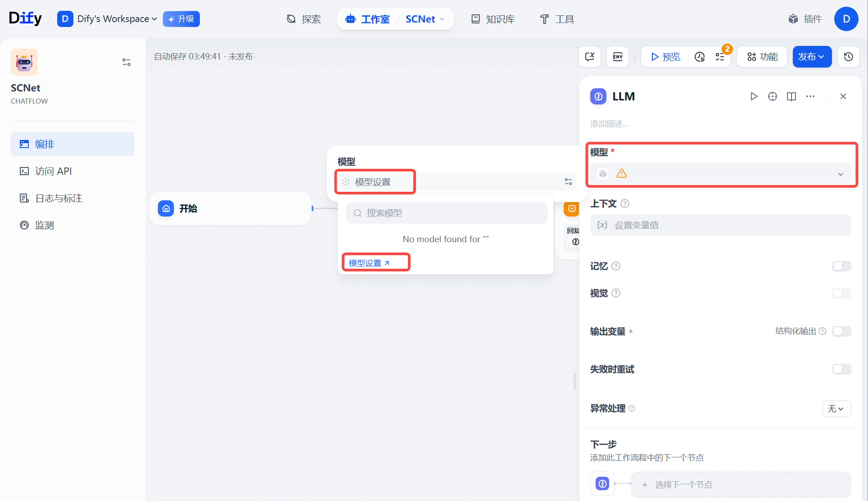Open 访问 API in sidebar
The width and height of the screenshot is (868, 501).
[53, 171]
